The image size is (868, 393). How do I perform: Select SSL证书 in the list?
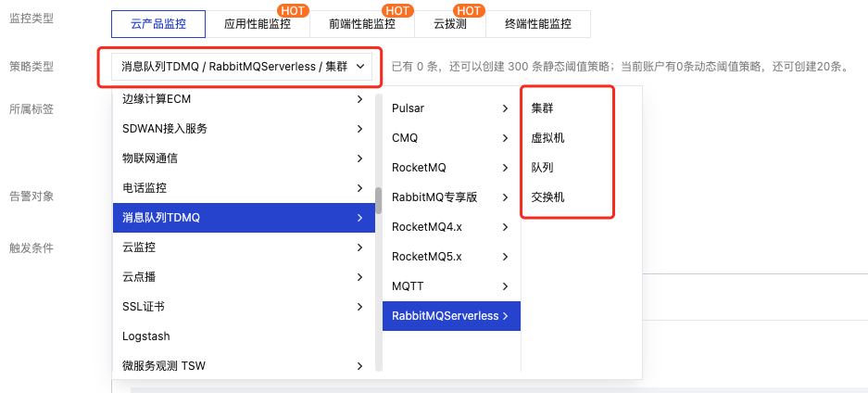tap(244, 307)
